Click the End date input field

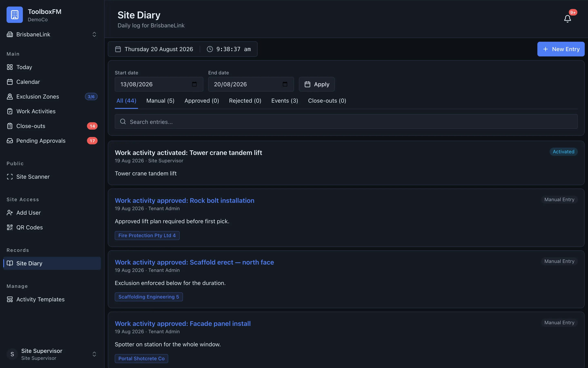[251, 84]
